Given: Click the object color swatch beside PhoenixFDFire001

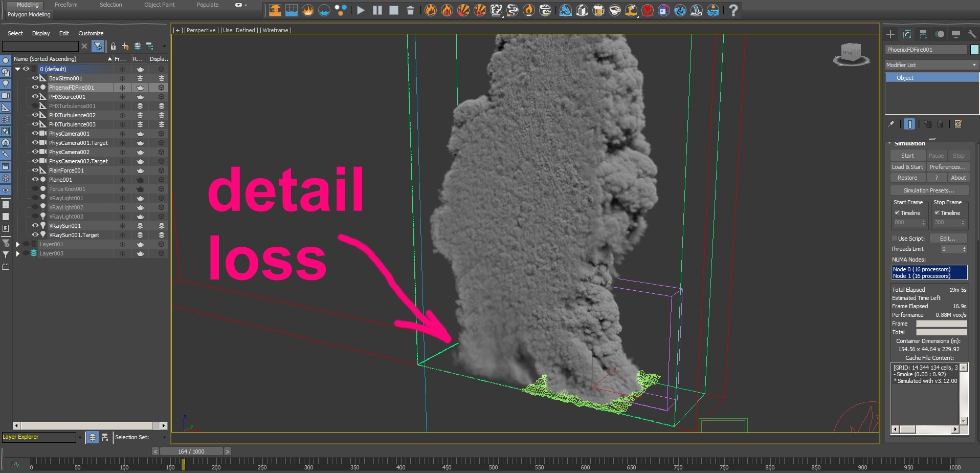Looking at the screenshot, I should pyautogui.click(x=974, y=50).
